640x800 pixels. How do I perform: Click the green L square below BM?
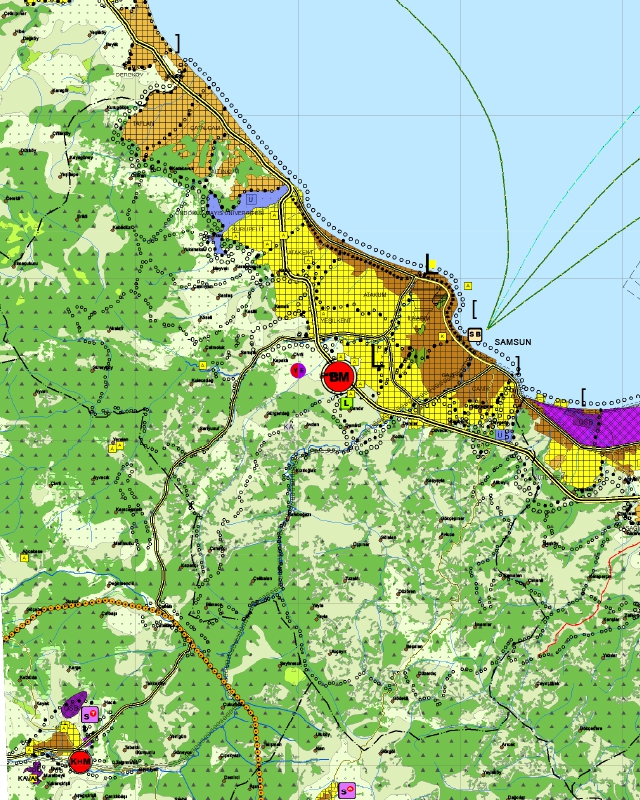347,402
